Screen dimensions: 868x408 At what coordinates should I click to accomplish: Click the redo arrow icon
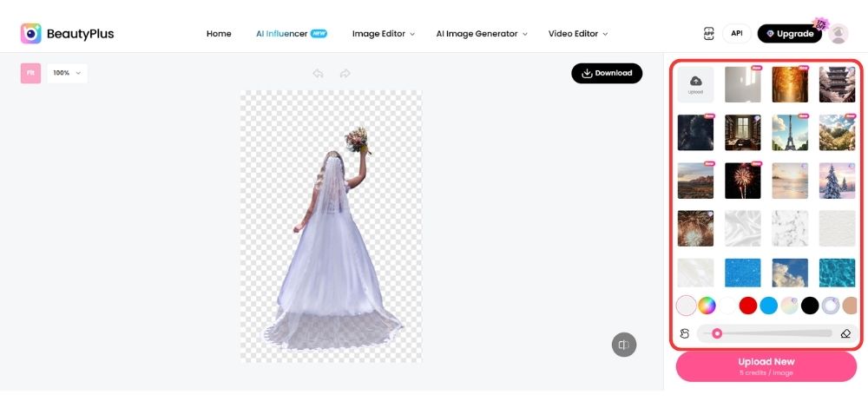345,74
